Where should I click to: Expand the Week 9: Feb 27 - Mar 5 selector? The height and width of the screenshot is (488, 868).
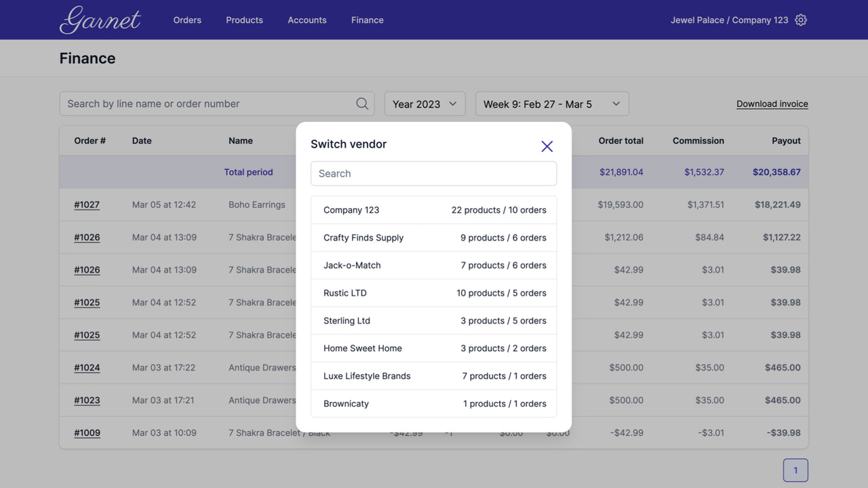click(x=616, y=103)
